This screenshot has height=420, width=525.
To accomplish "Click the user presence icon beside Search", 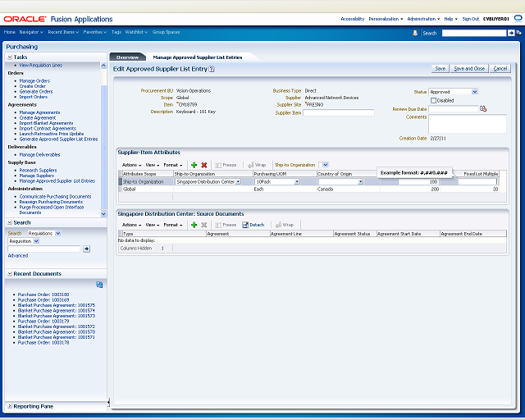I will [415, 33].
